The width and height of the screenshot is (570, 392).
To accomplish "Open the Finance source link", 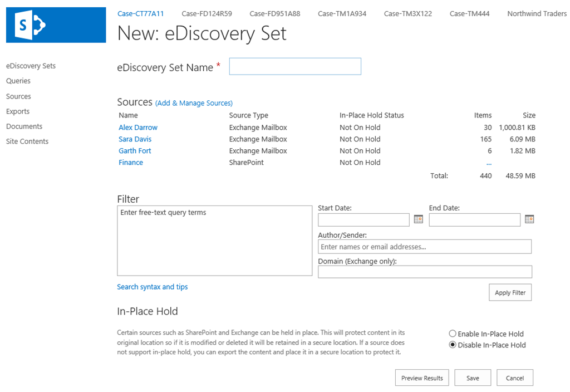I will (131, 162).
